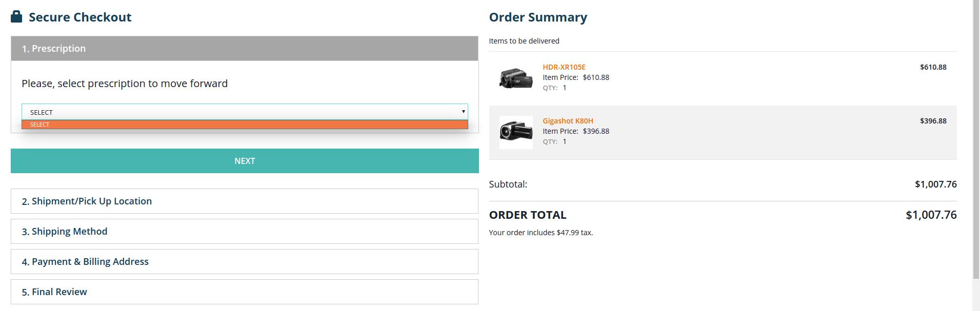The width and height of the screenshot is (980, 311).
Task: Click the Secure Checkout lock icon
Action: (x=16, y=16)
